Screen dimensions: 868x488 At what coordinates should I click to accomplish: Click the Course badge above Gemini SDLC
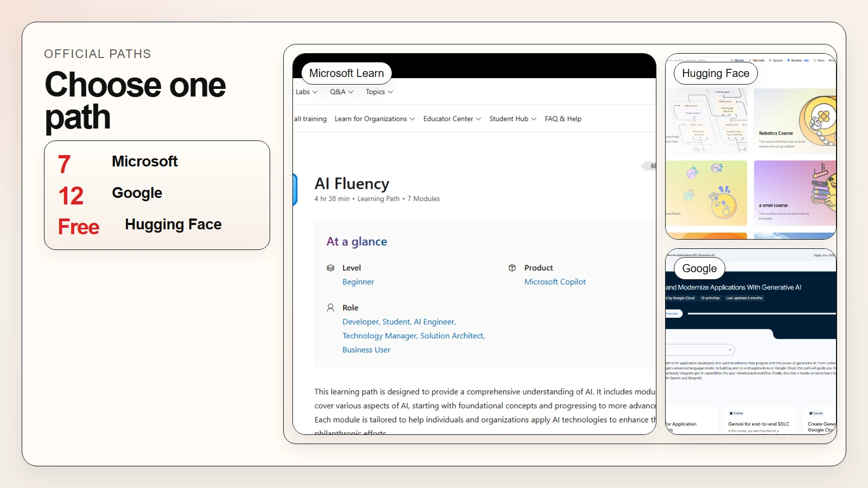[x=736, y=413]
